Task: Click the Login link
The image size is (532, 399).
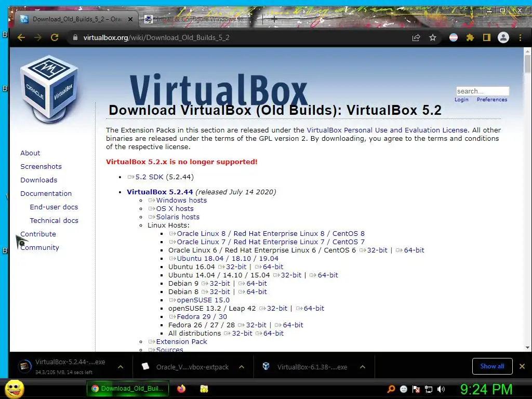Action: click(x=461, y=99)
